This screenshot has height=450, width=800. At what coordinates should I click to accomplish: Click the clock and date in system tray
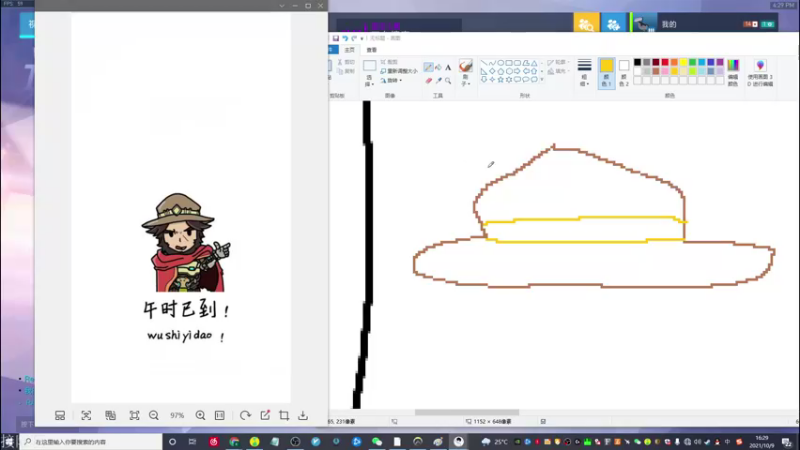coord(762,442)
